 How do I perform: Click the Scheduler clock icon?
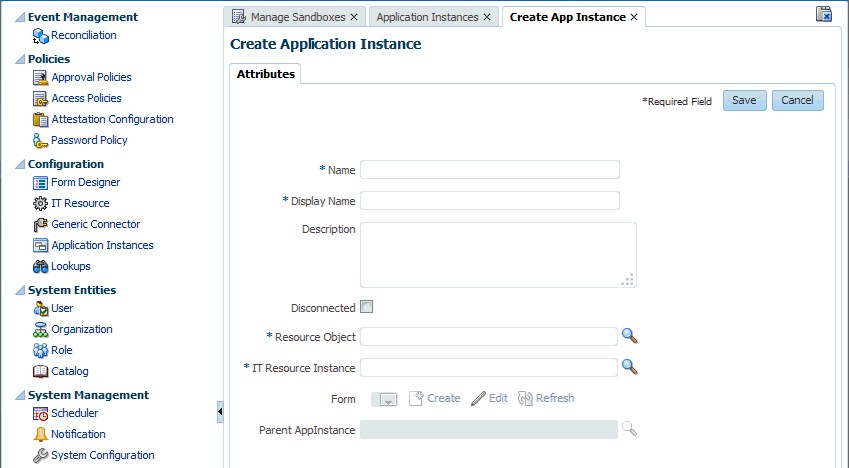click(40, 414)
